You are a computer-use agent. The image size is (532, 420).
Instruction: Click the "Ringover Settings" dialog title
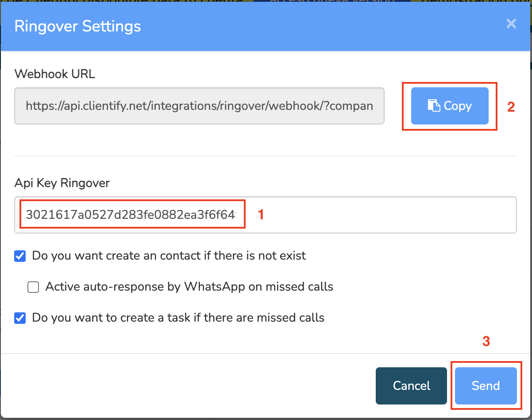pyautogui.click(x=77, y=26)
